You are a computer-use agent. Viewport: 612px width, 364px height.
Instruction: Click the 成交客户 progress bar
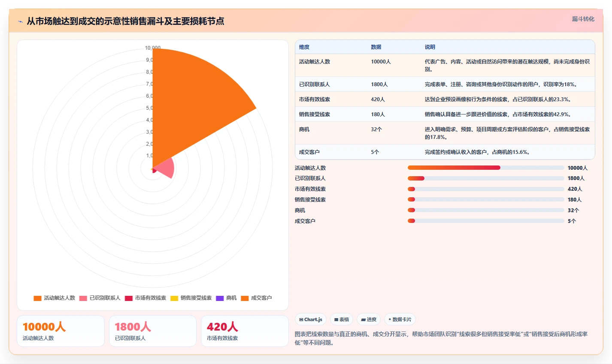(x=486, y=221)
